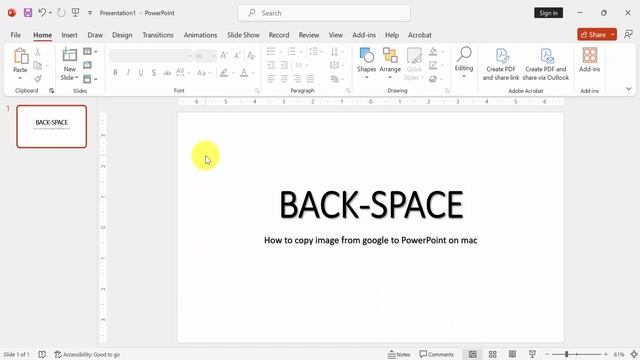Image resolution: width=640 pixels, height=360 pixels.
Task: Select slide 1 thumbnail
Action: coord(52,127)
